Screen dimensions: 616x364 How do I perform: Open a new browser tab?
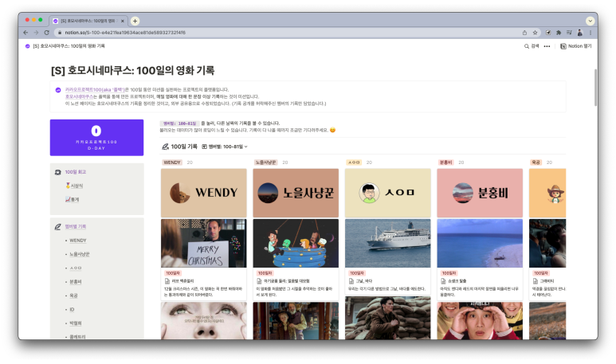pos(135,21)
